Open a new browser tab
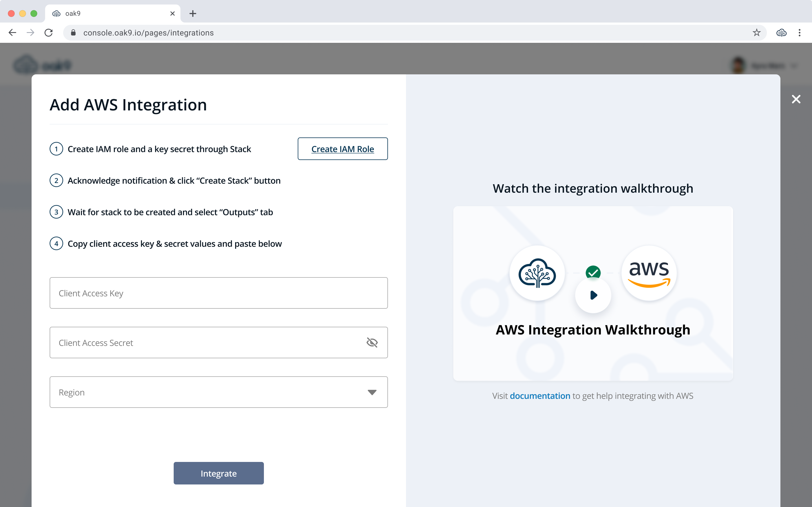This screenshot has width=812, height=507. [193, 14]
